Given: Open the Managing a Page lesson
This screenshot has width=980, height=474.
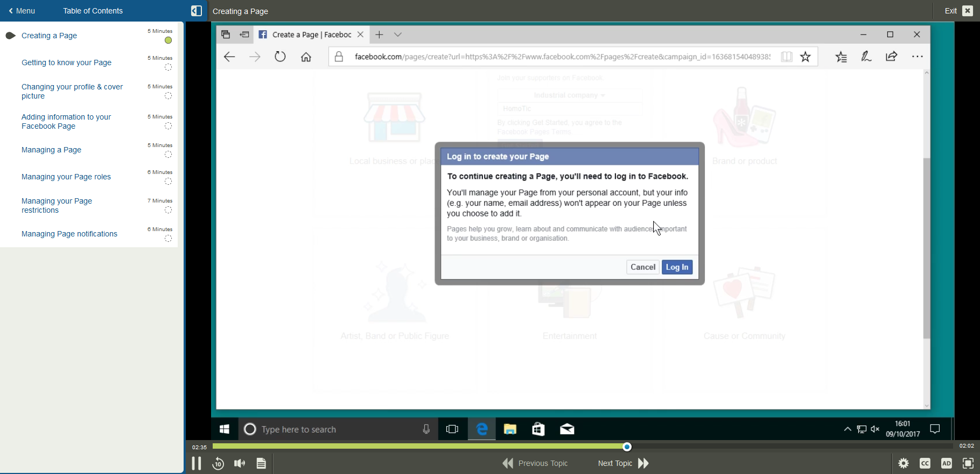Looking at the screenshot, I should click(x=51, y=150).
